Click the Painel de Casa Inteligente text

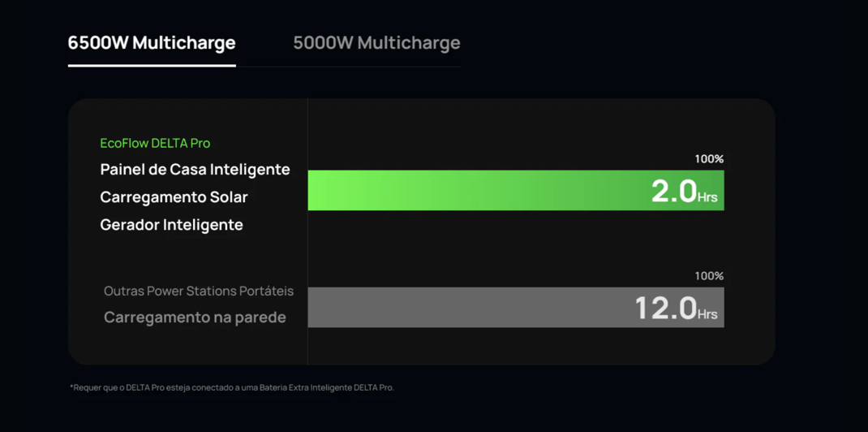(195, 170)
